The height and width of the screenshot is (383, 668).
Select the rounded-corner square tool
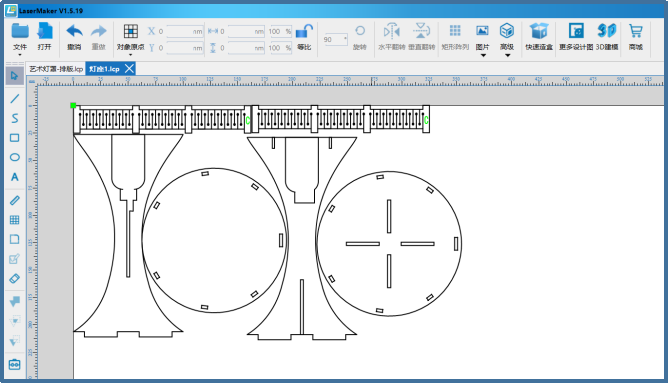pos(14,239)
